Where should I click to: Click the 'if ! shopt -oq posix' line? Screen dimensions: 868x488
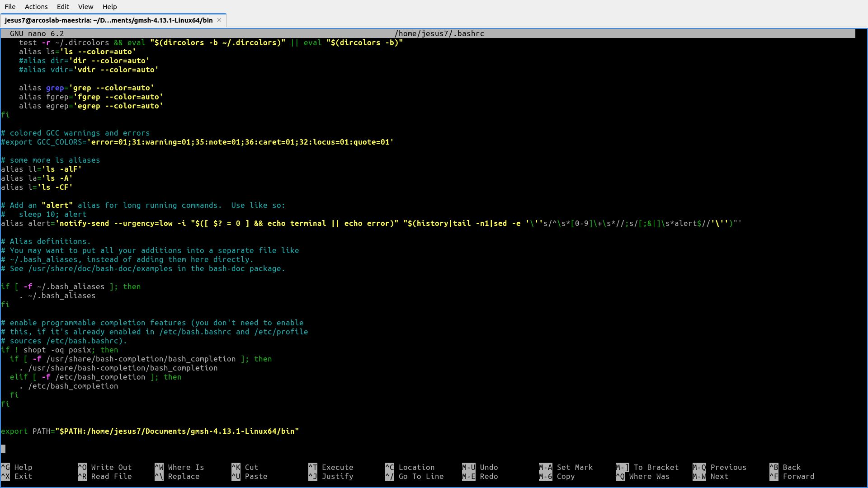(x=60, y=350)
